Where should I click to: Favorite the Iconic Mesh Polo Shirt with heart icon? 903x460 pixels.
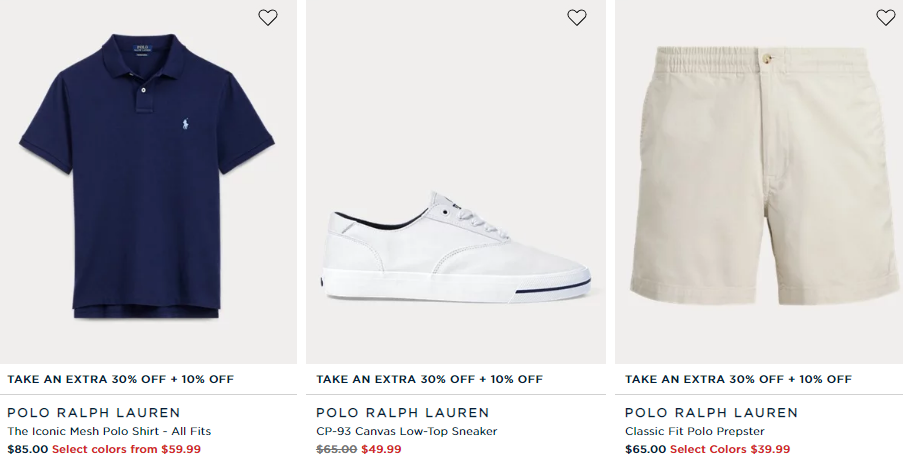pos(268,17)
